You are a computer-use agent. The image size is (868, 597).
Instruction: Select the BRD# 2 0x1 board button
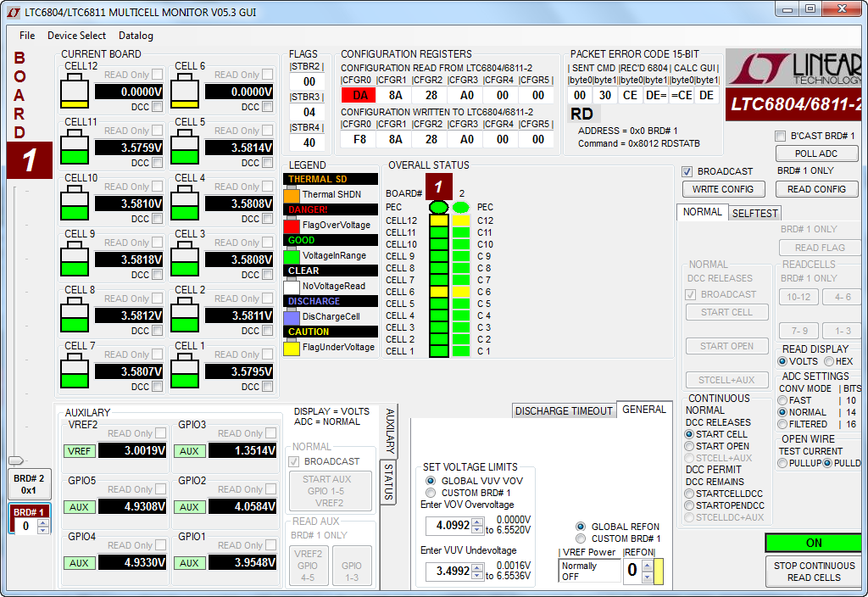click(29, 484)
